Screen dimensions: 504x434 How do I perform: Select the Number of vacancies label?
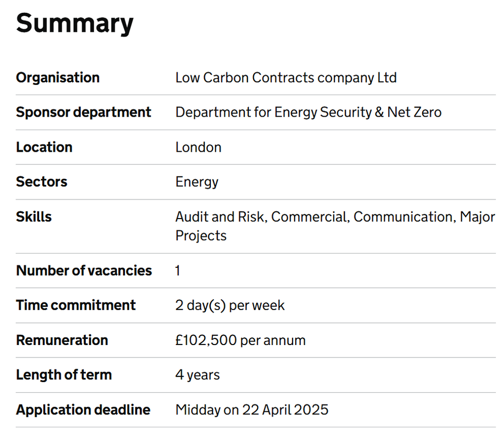84,270
